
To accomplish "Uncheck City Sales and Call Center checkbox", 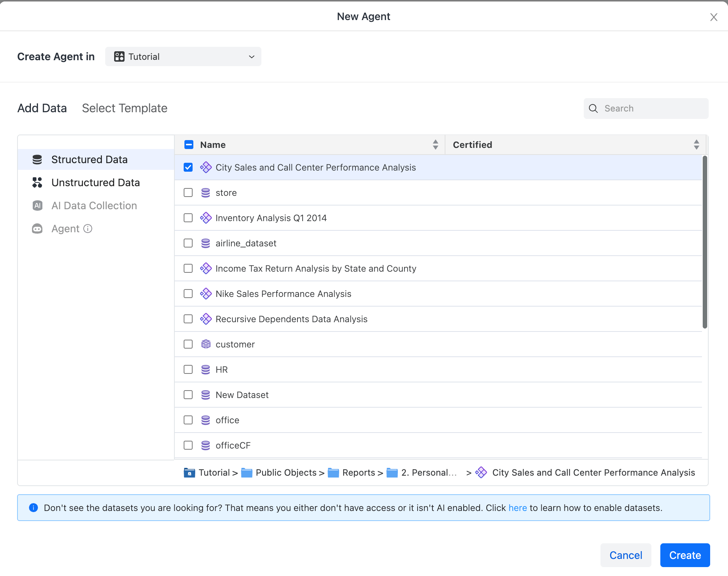I will click(x=188, y=167).
